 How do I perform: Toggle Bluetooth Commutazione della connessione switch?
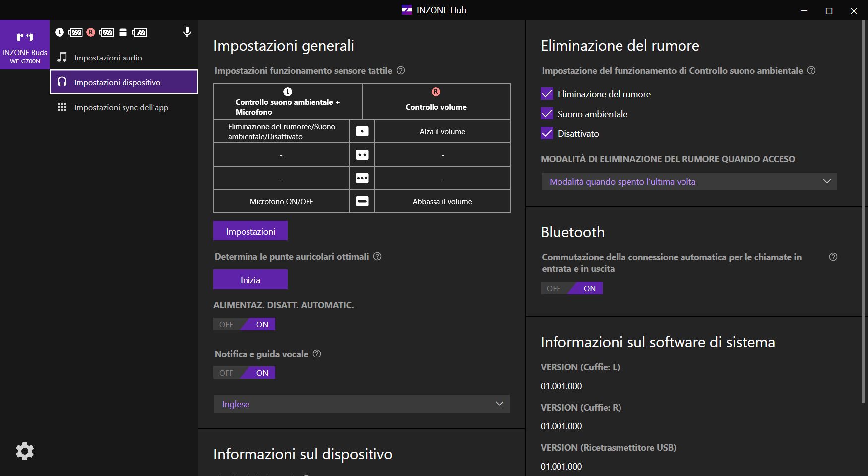(x=571, y=288)
